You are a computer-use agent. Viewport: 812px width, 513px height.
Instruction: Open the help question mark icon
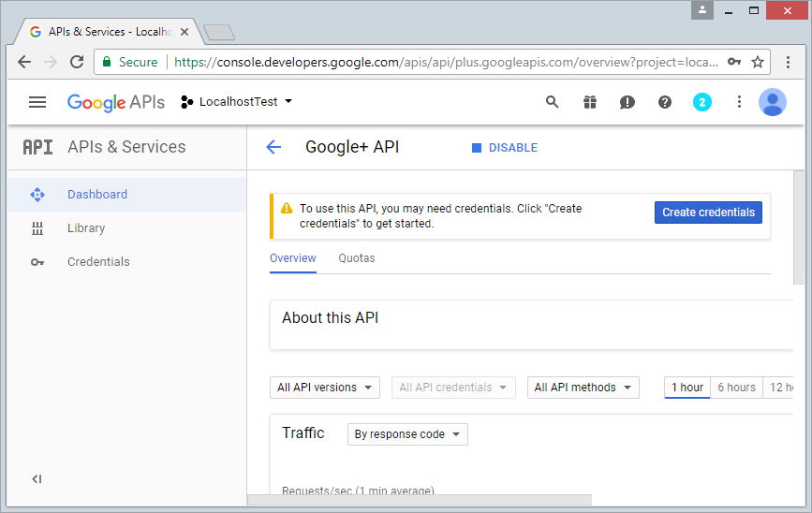pos(665,102)
